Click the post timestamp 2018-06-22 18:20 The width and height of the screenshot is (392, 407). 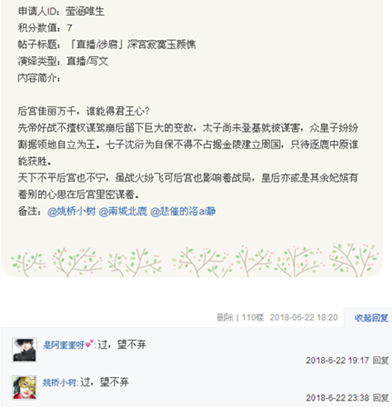tap(304, 317)
